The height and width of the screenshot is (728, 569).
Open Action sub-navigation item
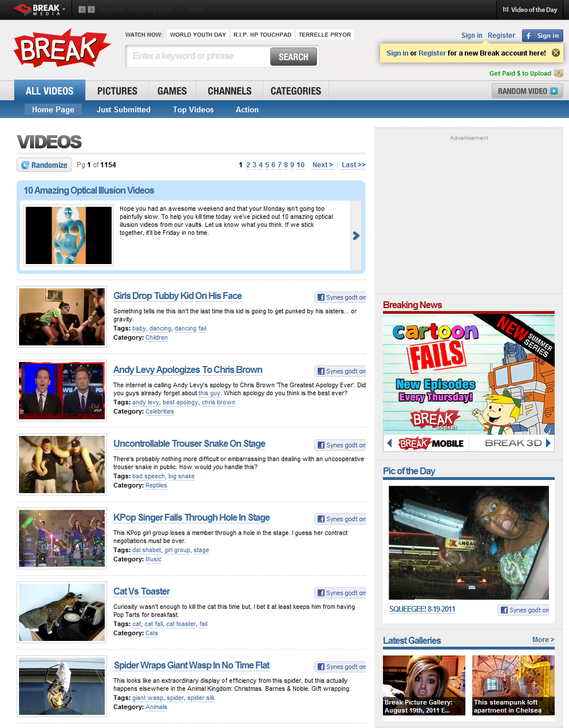pos(247,109)
